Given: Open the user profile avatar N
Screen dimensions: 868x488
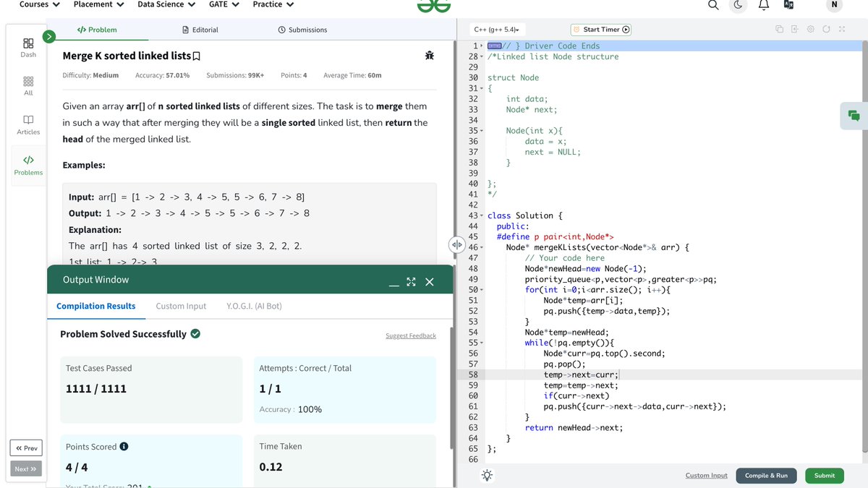Looking at the screenshot, I should pyautogui.click(x=834, y=5).
